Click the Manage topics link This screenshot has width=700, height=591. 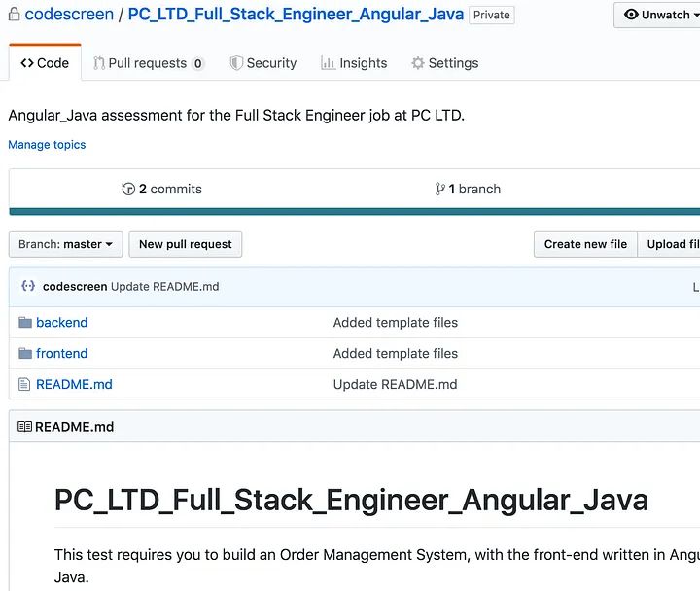(x=47, y=145)
